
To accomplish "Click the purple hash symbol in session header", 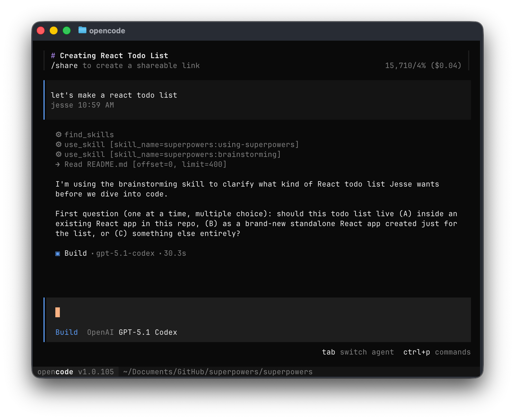I will [x=53, y=56].
